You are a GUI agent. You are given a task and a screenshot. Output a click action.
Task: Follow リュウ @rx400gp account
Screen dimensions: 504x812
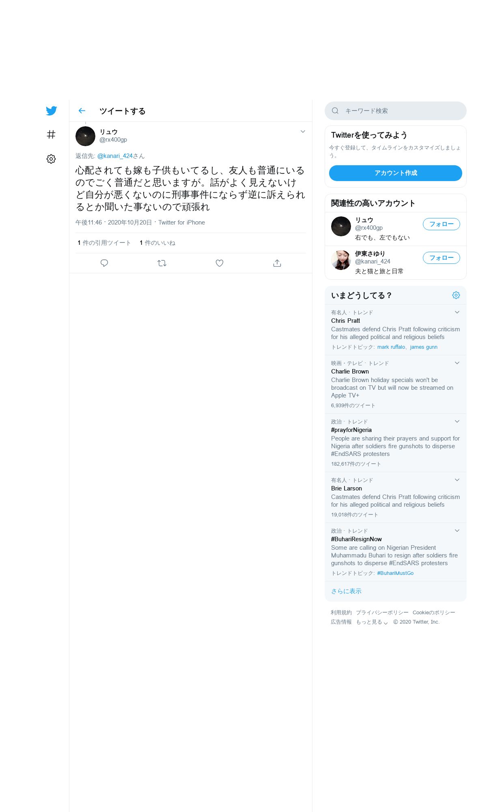[x=442, y=224]
